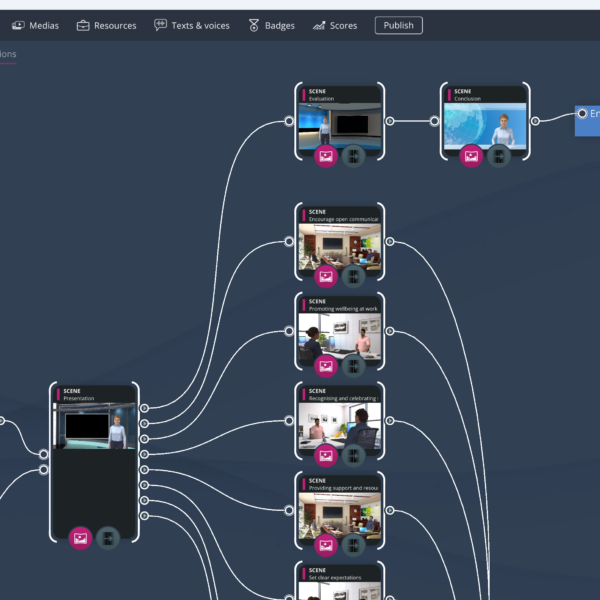The image size is (600, 600).
Task: Click the gray film icon on Evaluation scene
Action: click(353, 155)
